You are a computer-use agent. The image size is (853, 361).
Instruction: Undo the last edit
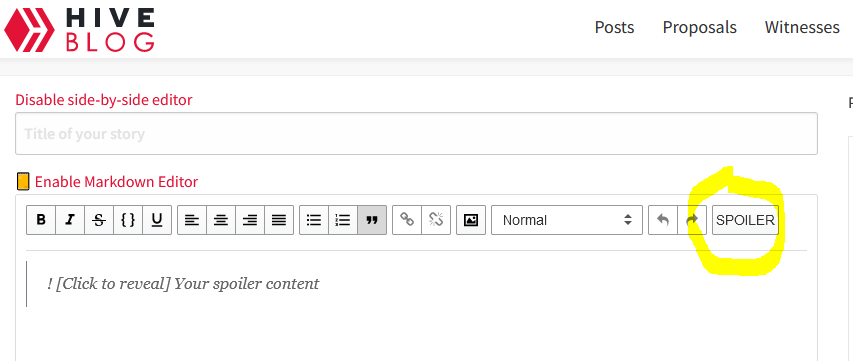663,220
